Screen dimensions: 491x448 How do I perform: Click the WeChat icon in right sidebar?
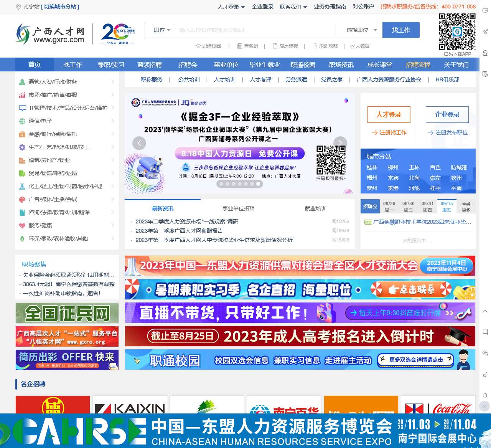tap(485, 353)
